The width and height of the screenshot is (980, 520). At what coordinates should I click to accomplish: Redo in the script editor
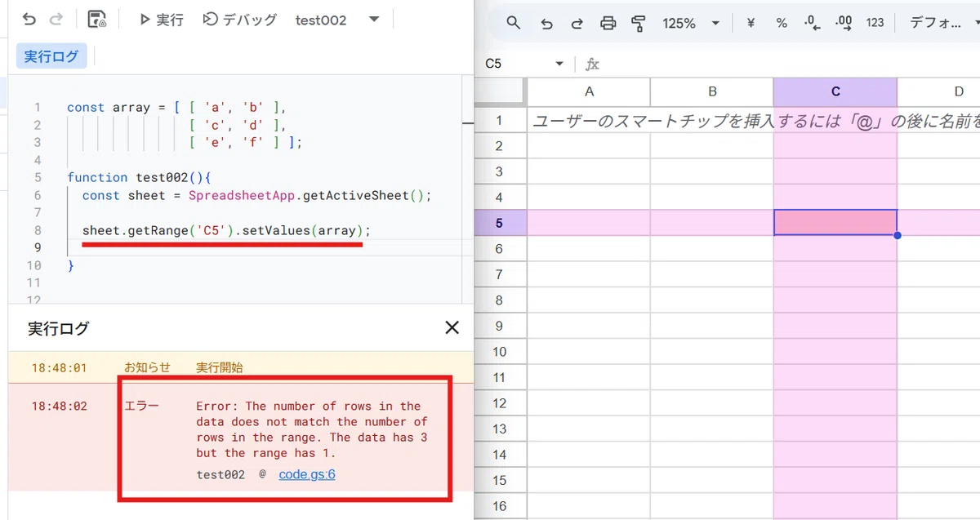[56, 20]
